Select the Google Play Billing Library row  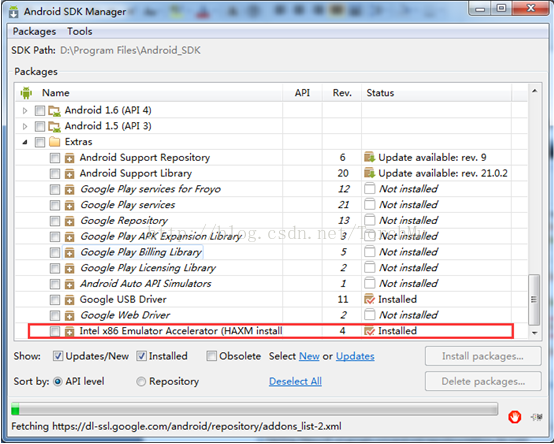click(x=271, y=252)
